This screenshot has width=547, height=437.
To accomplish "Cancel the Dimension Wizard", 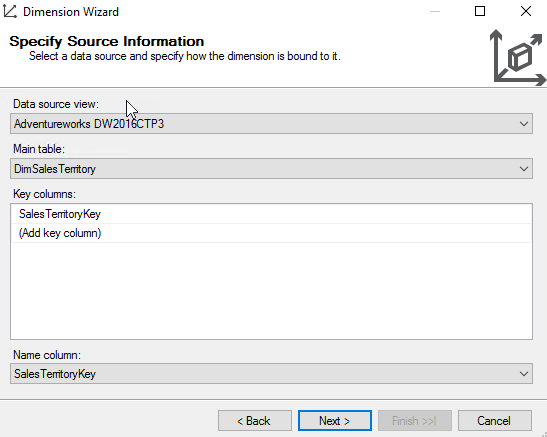I will tap(495, 421).
